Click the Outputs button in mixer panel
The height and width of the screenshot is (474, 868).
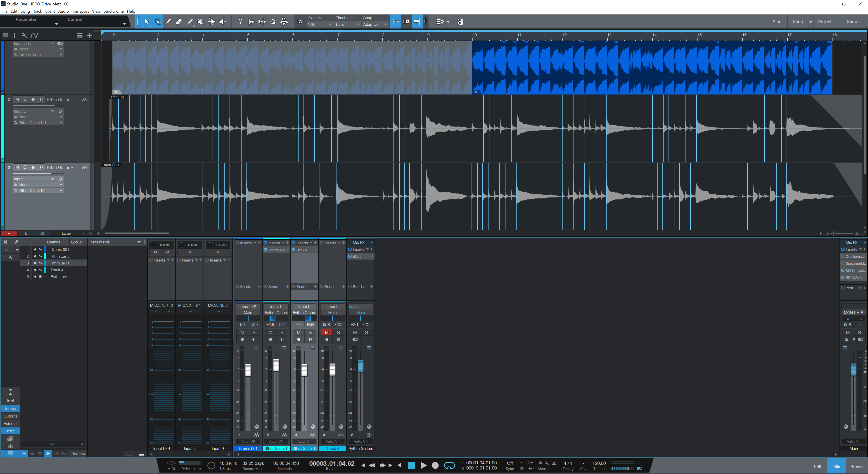pyautogui.click(x=10, y=416)
